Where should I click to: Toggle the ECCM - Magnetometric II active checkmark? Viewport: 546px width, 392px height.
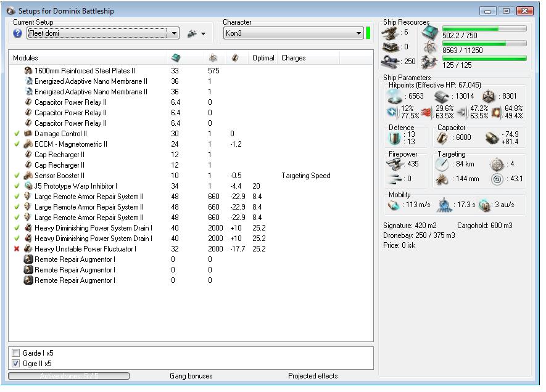click(17, 144)
